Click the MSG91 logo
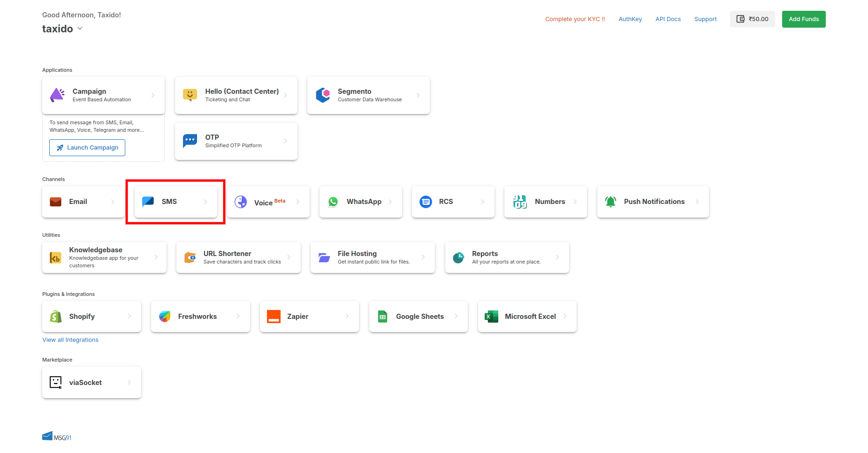Viewport: 868px width, 453px height. coord(57,437)
